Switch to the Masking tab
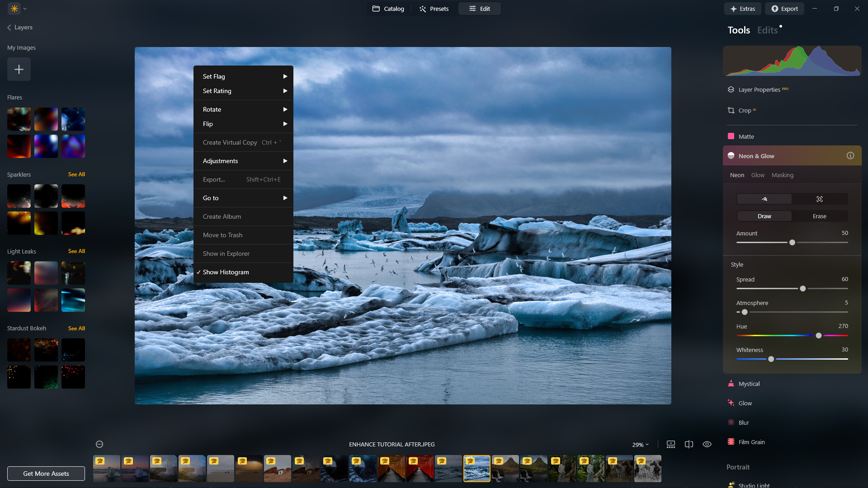The width and height of the screenshot is (868, 488). click(783, 175)
